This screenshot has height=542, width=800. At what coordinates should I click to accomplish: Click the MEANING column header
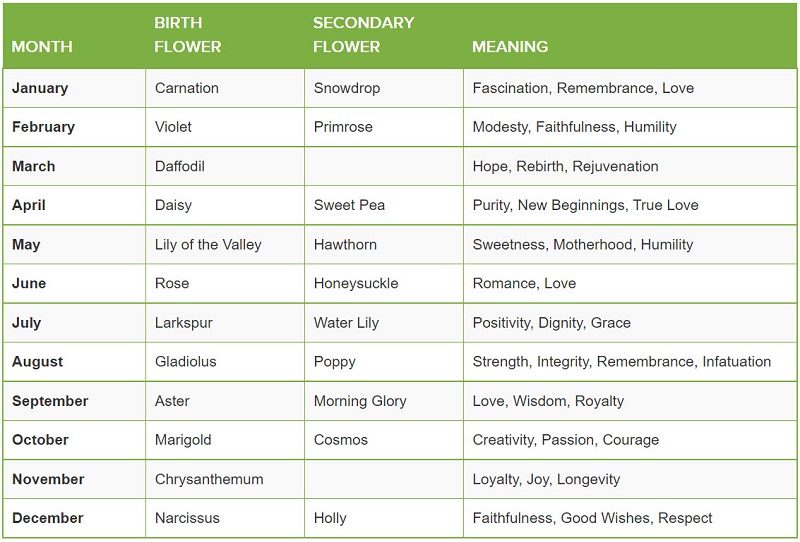click(x=510, y=46)
